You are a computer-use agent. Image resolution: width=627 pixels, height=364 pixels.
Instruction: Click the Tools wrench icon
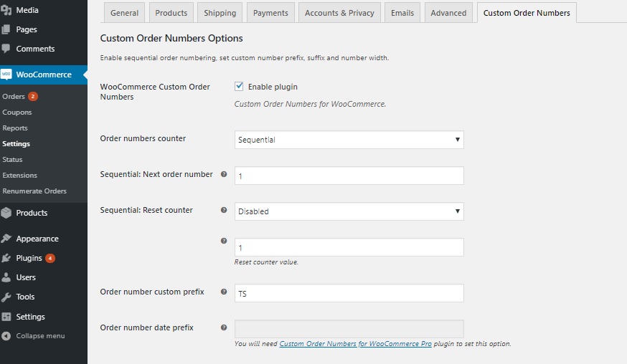click(x=6, y=297)
